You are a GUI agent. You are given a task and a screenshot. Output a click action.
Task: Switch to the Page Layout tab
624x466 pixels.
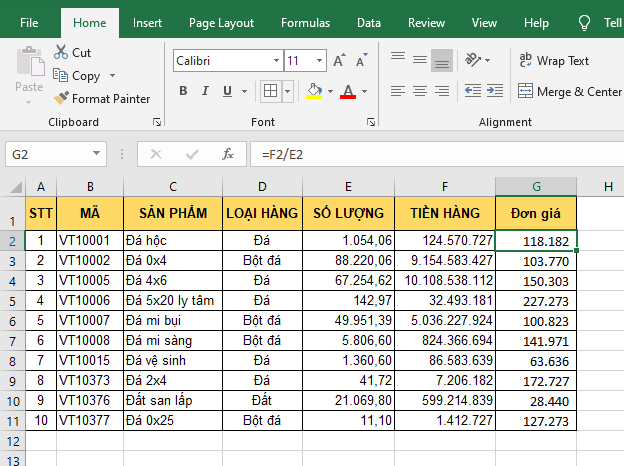(x=221, y=22)
